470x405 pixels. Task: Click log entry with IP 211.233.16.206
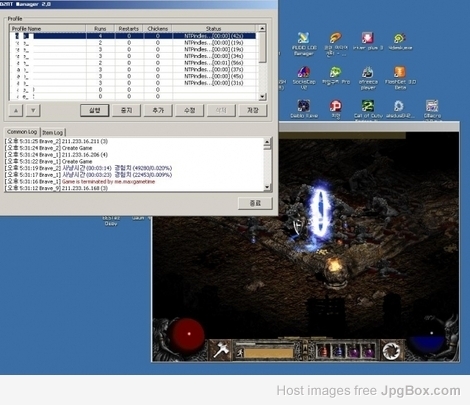[x=56, y=155]
